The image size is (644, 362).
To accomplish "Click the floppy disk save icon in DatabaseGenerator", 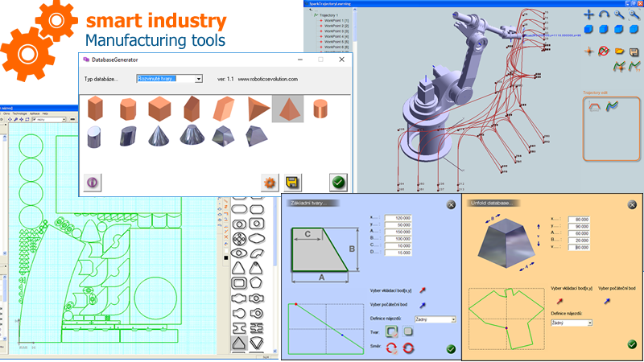I will pos(292,183).
